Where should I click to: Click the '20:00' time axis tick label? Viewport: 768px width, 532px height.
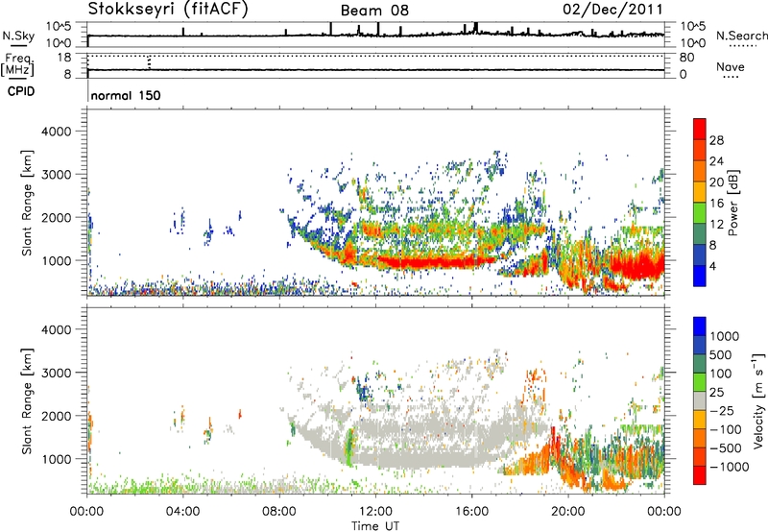pos(567,512)
